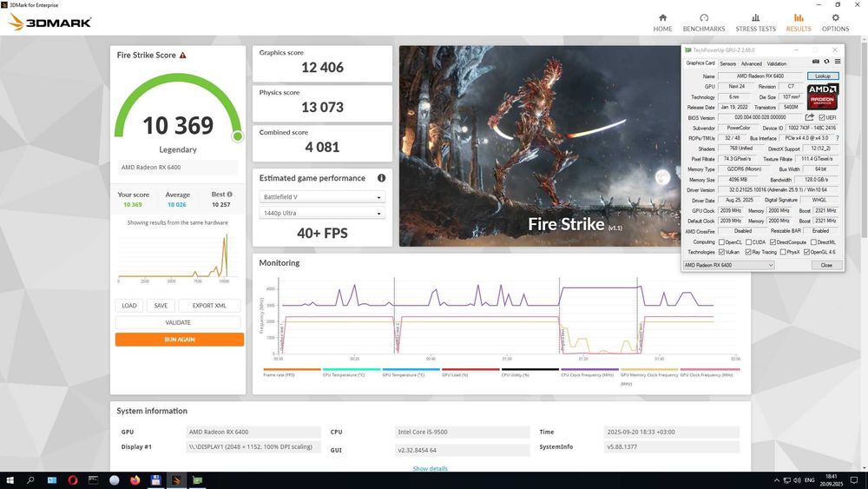Screen dimensions: 868x489
Task: Toggle the UEFI checkbox in GPU-Z
Action: pyautogui.click(x=822, y=117)
